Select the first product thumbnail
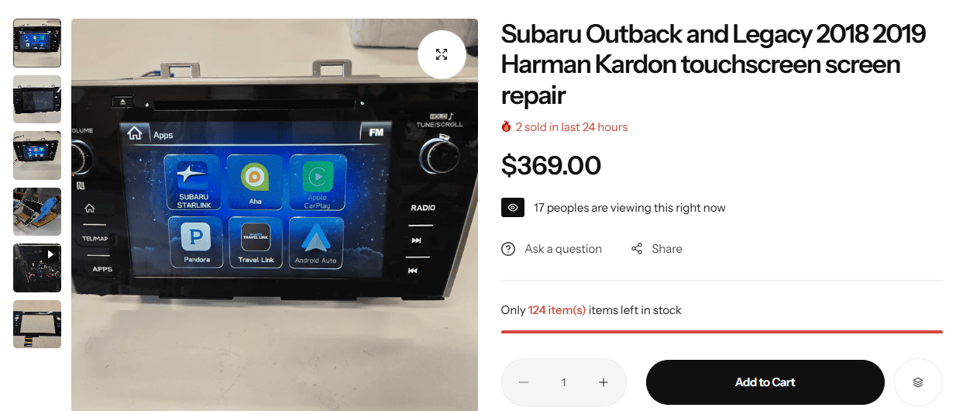 37,43
